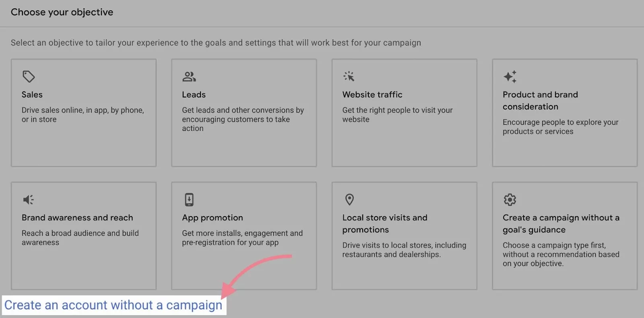Click the 'Reach a broad audience' description
The height and width of the screenshot is (318, 644).
[80, 238]
